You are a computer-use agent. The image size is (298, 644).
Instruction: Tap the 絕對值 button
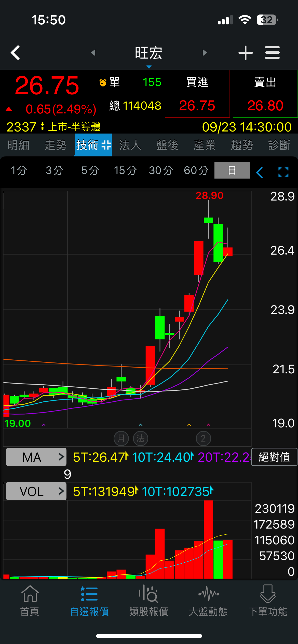(x=274, y=457)
